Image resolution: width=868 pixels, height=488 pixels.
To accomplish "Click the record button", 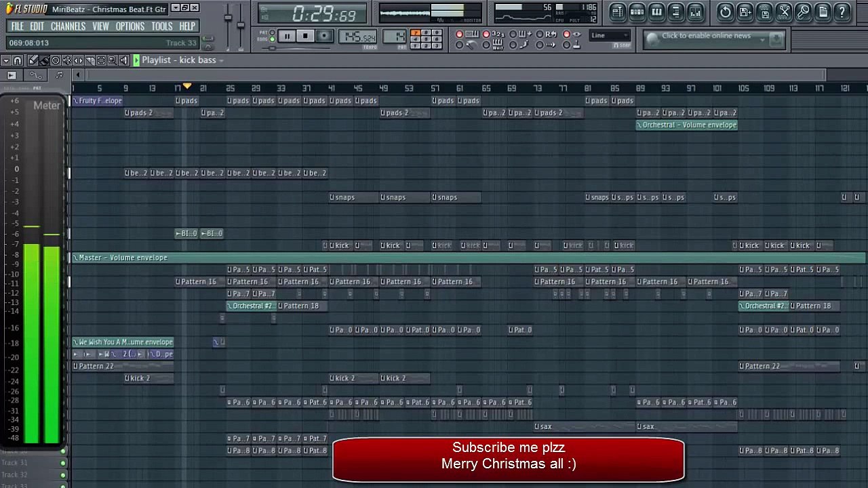I will click(325, 36).
